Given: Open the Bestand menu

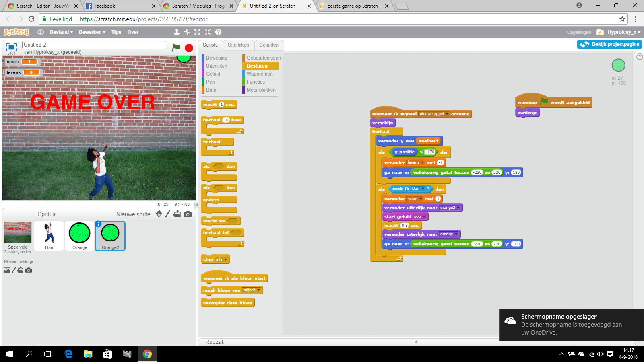Looking at the screenshot, I should [x=62, y=32].
